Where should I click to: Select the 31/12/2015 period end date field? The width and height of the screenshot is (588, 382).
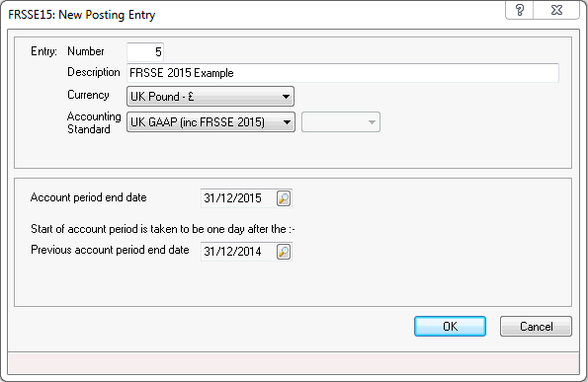click(239, 198)
